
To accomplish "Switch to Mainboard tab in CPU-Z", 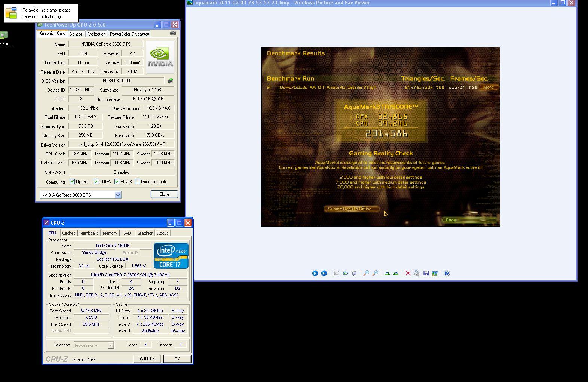I will pos(89,233).
